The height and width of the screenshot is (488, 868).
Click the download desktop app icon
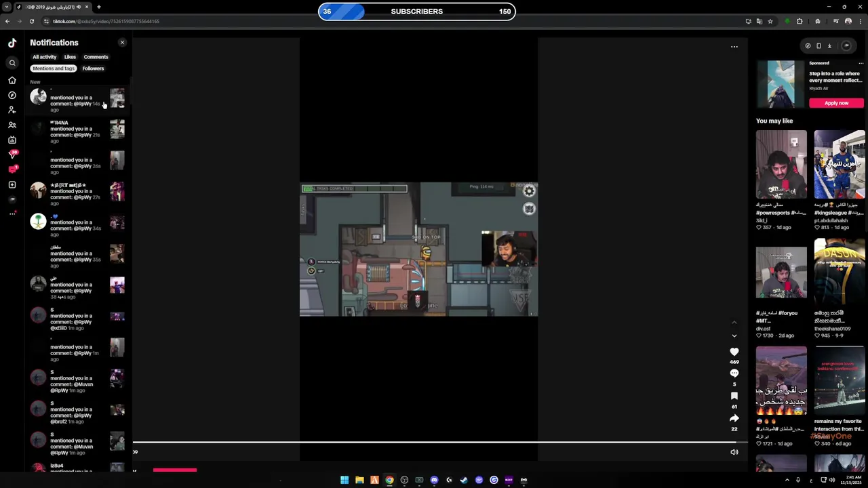[x=829, y=46]
